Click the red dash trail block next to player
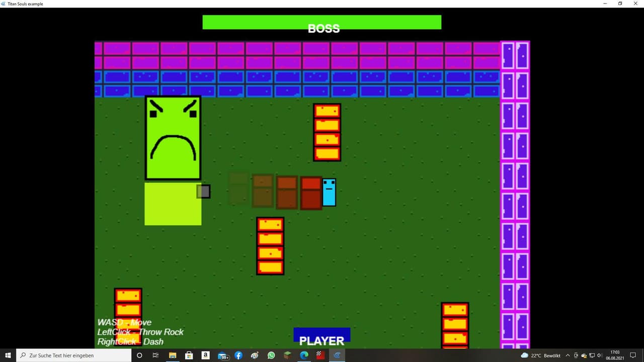The width and height of the screenshot is (644, 362). click(x=311, y=193)
